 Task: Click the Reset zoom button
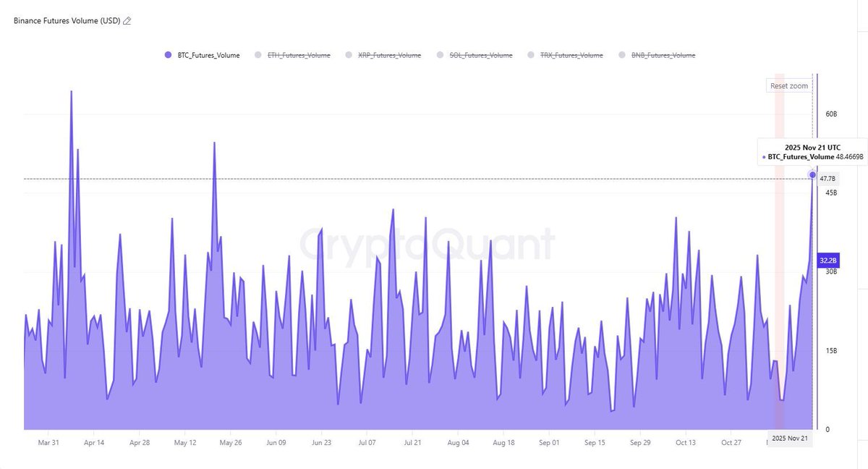[788, 85]
